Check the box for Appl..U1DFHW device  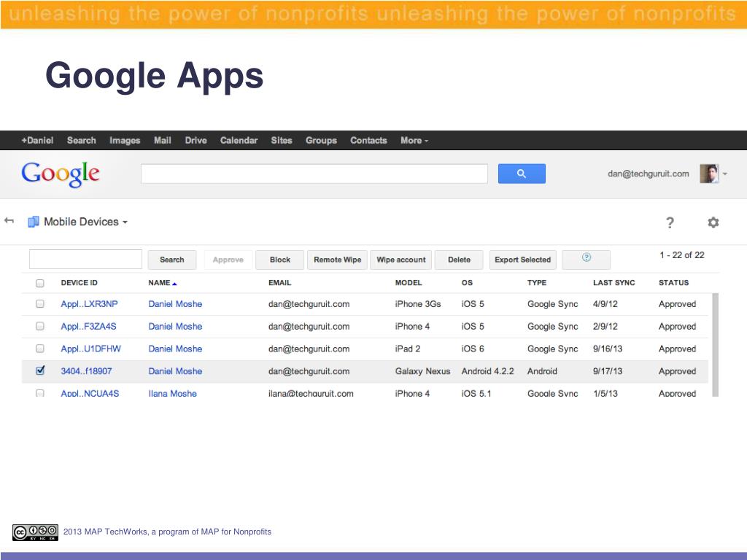(x=40, y=349)
